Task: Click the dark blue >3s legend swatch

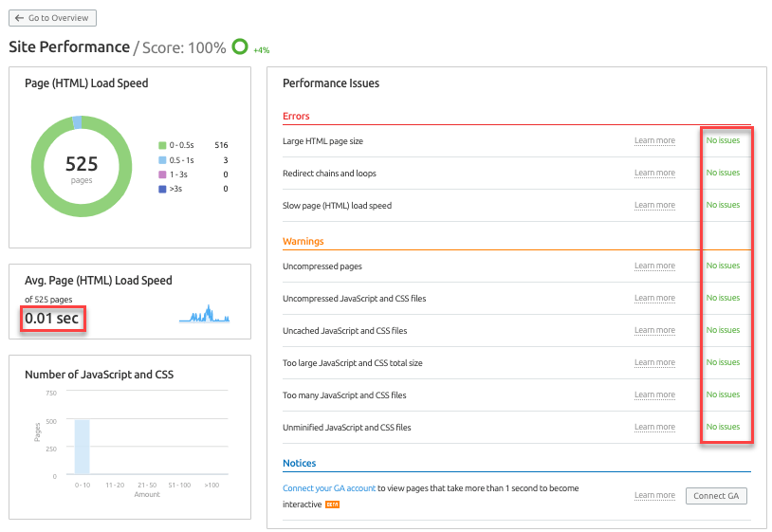Action: (x=162, y=189)
